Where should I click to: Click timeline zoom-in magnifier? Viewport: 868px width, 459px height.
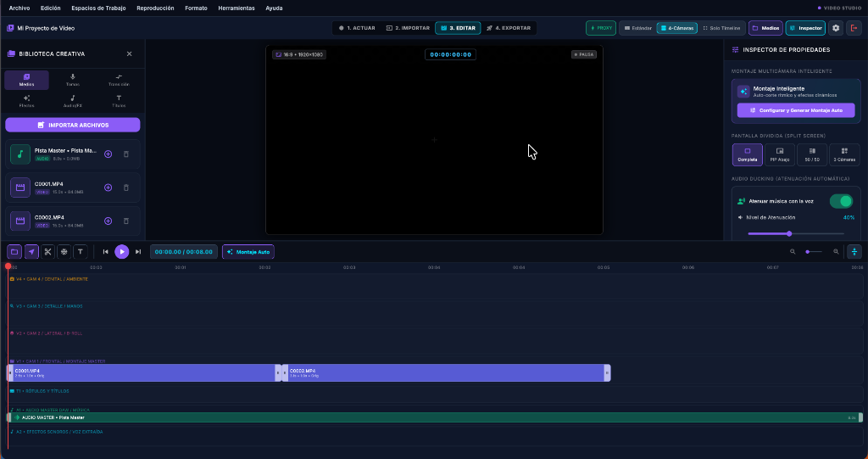[x=836, y=252]
